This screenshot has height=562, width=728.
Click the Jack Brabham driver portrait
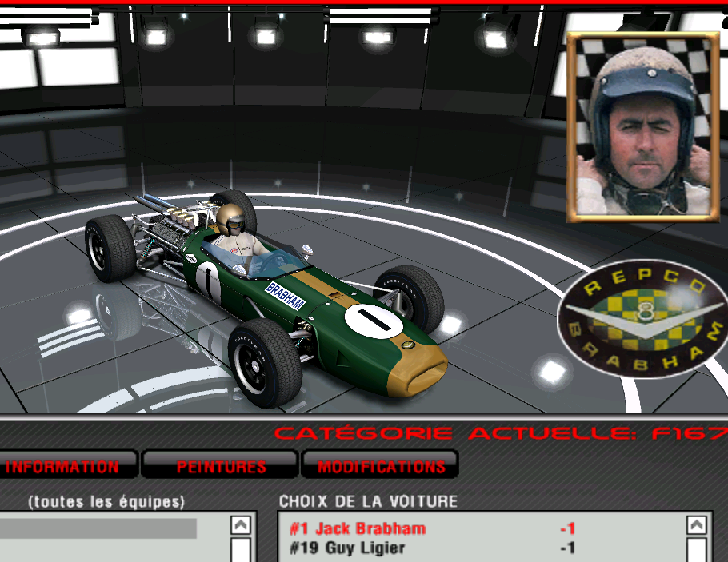(643, 128)
